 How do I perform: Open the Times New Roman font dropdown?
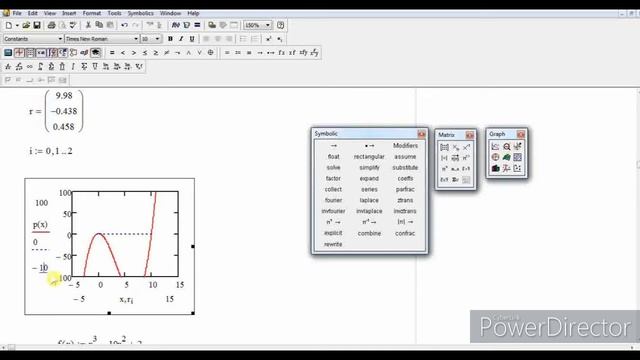pos(136,39)
